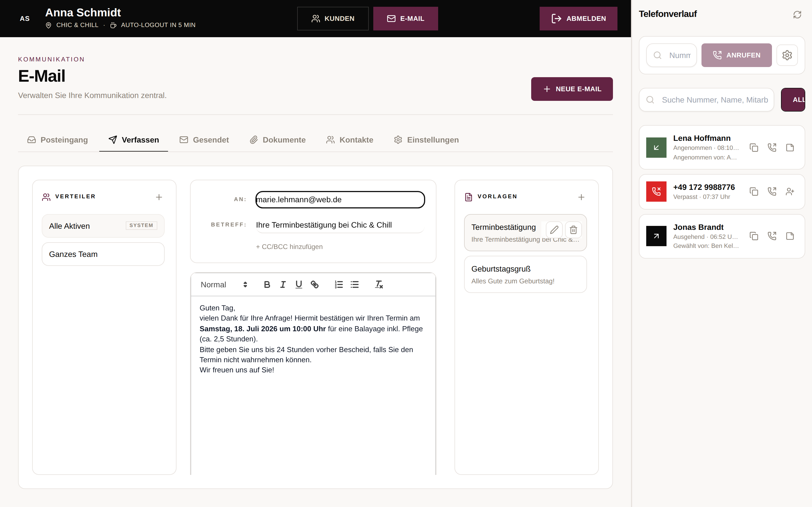Switch to the Posteingang tab
The width and height of the screenshot is (812, 507).
pyautogui.click(x=58, y=140)
